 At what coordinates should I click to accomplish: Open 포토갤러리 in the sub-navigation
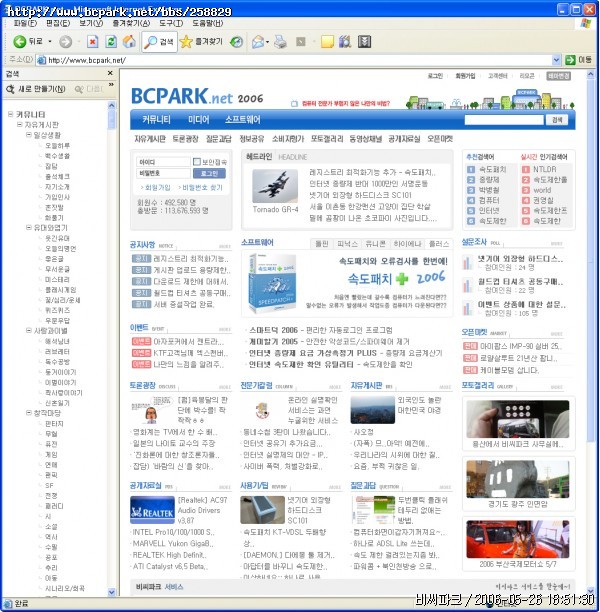(x=327, y=139)
